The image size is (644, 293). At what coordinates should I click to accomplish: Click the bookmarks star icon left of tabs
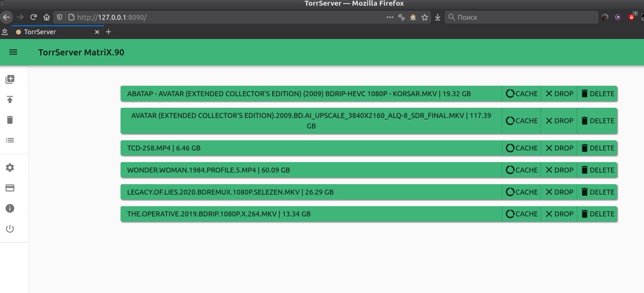coord(5,32)
